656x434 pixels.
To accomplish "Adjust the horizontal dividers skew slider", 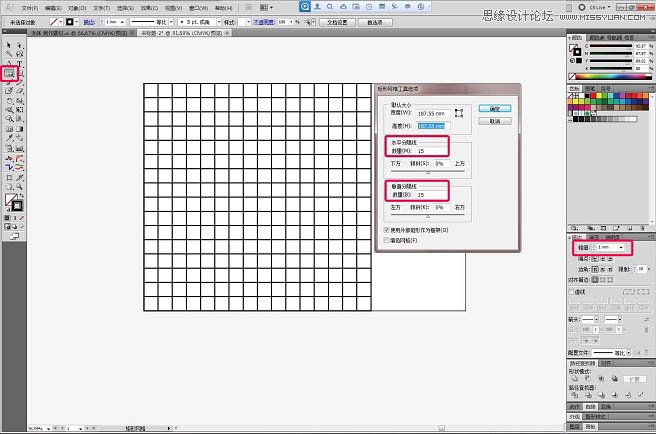I will pyautogui.click(x=430, y=172).
